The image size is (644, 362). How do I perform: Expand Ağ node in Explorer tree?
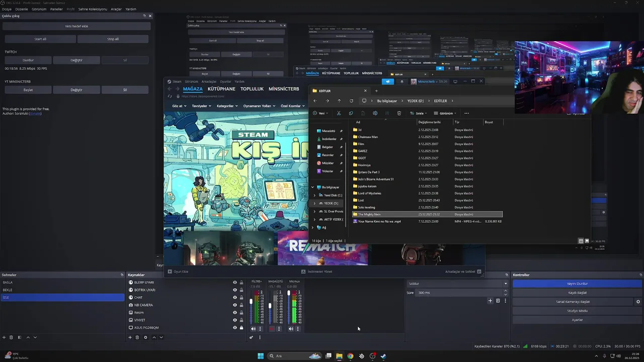[312, 227]
